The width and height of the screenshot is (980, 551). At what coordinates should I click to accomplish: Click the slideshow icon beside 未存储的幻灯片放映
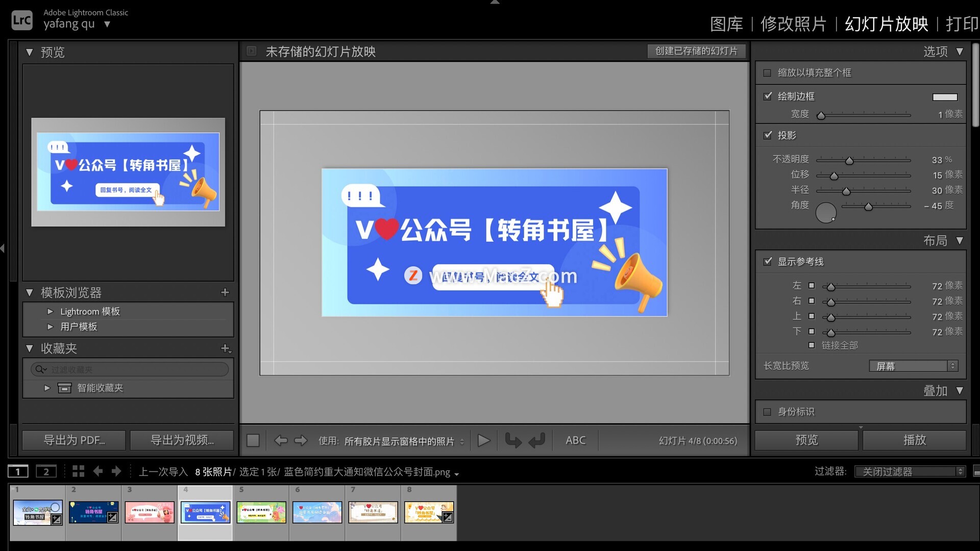251,51
